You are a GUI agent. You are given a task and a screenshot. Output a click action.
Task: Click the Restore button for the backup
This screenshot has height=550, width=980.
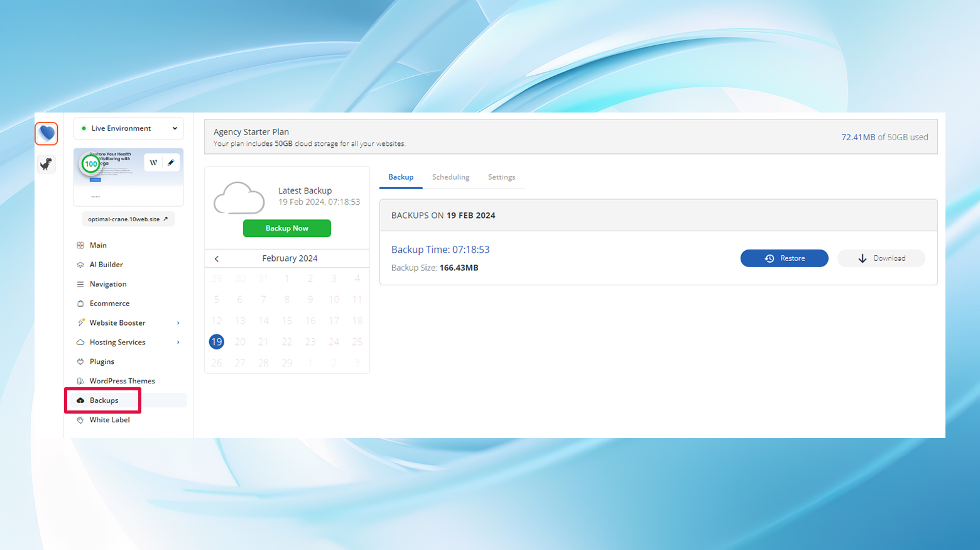[x=784, y=258]
